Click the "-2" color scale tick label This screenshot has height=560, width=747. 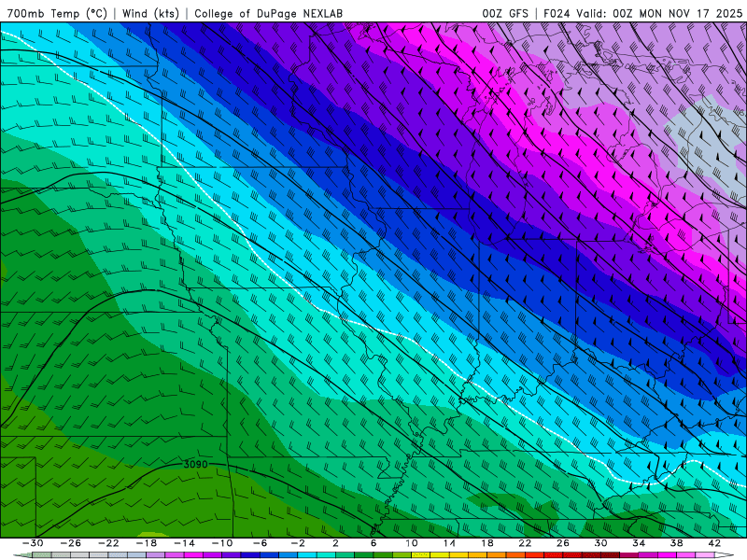point(297,543)
